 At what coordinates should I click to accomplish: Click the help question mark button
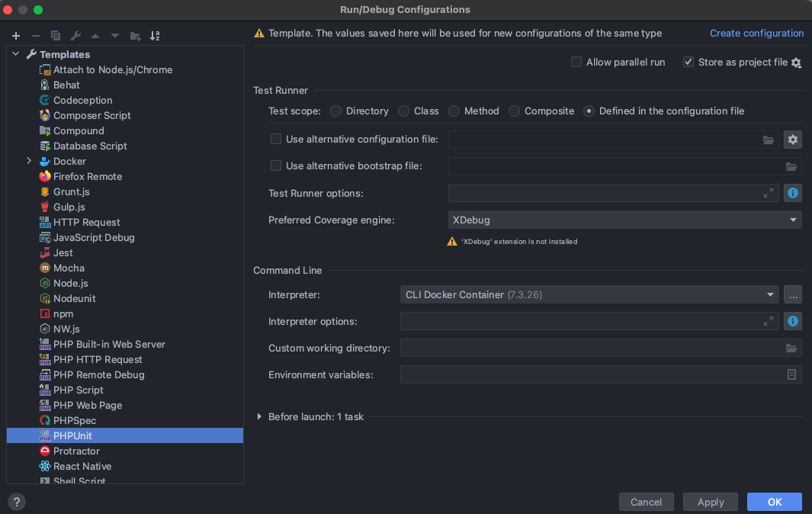point(16,502)
